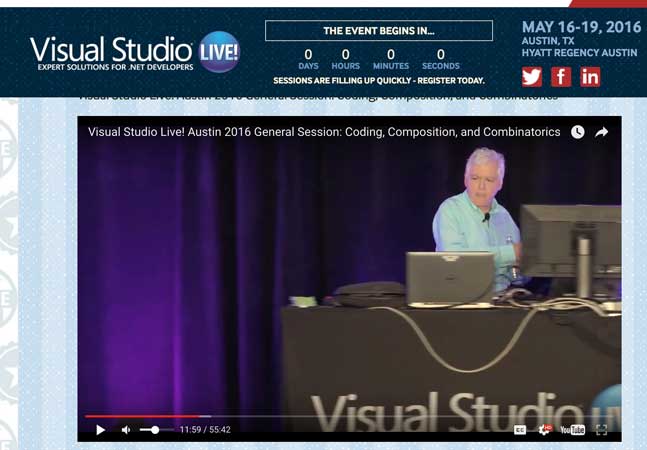Click the May 16-19, 2016 date text

click(581, 27)
